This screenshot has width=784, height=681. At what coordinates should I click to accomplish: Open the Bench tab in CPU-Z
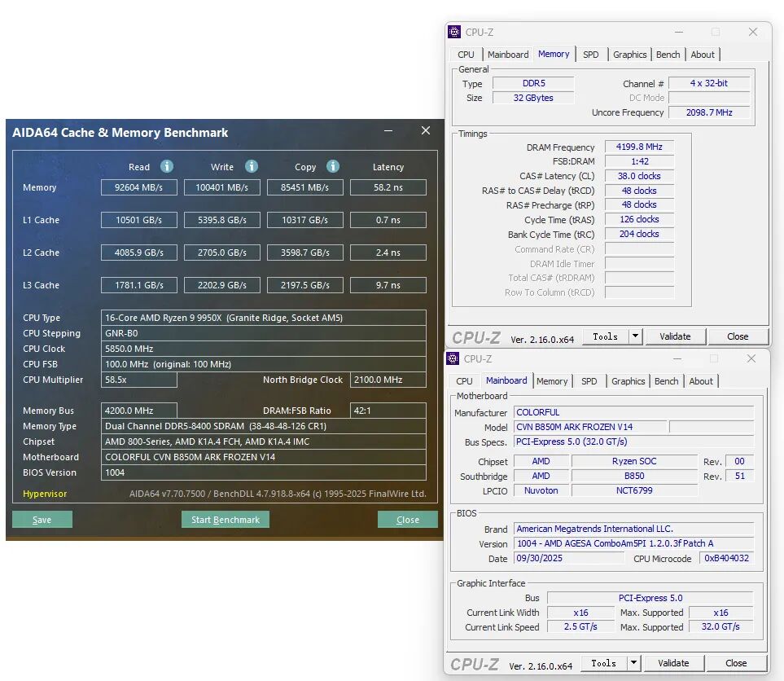pos(668,55)
